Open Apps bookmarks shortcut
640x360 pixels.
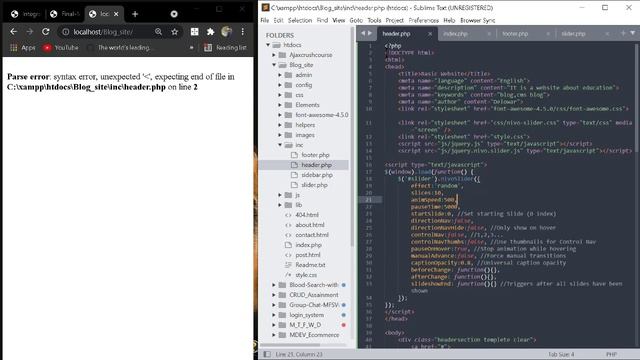coord(23,48)
